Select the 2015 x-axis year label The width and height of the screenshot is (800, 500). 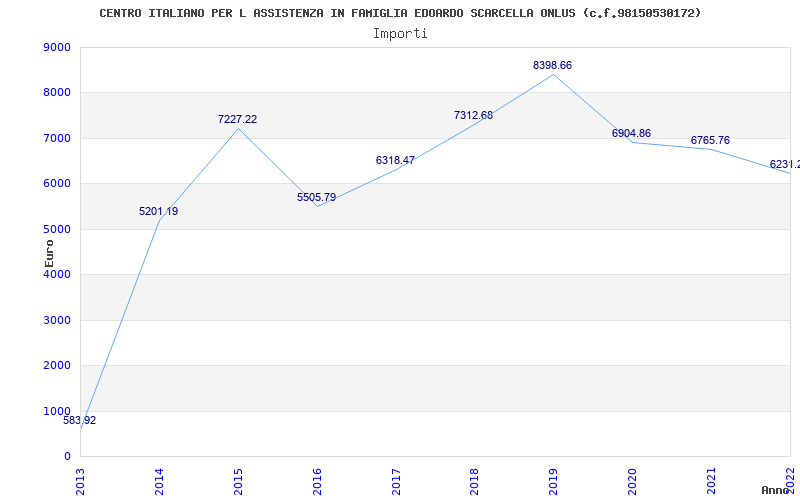point(238,481)
